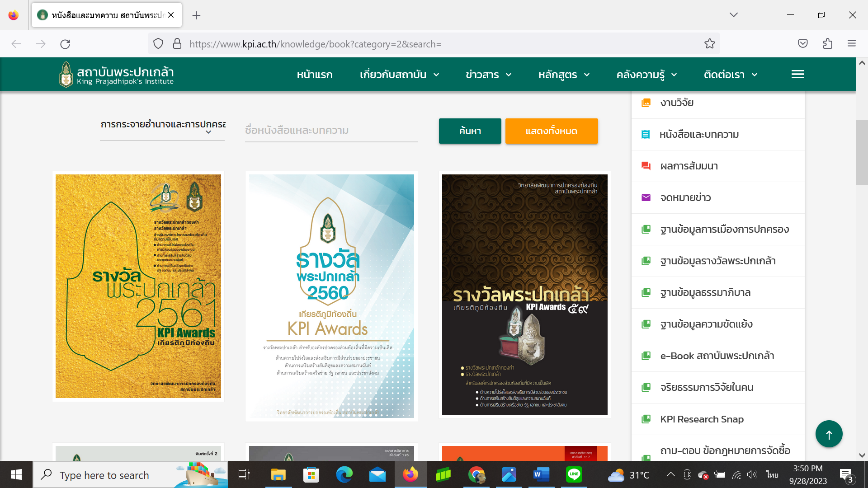The height and width of the screenshot is (488, 868).
Task: Open Google Chrome from taskbar
Action: 476,475
